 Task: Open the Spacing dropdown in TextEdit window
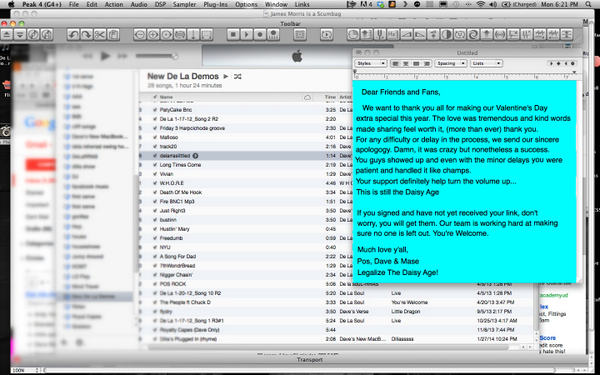pos(450,64)
